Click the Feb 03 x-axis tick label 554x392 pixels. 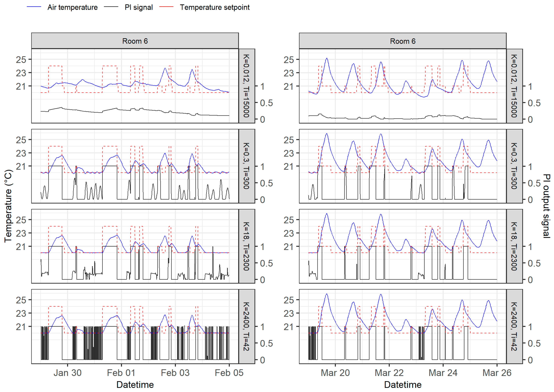pos(175,373)
